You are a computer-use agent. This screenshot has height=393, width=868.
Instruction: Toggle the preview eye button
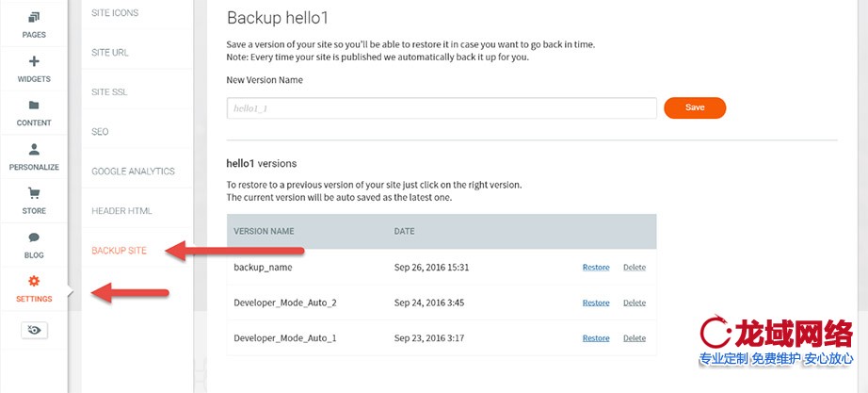34,330
